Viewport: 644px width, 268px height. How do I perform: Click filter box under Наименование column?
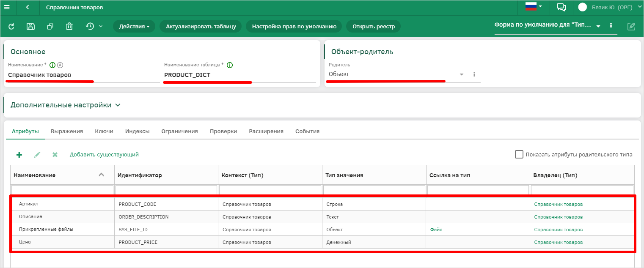click(62, 190)
